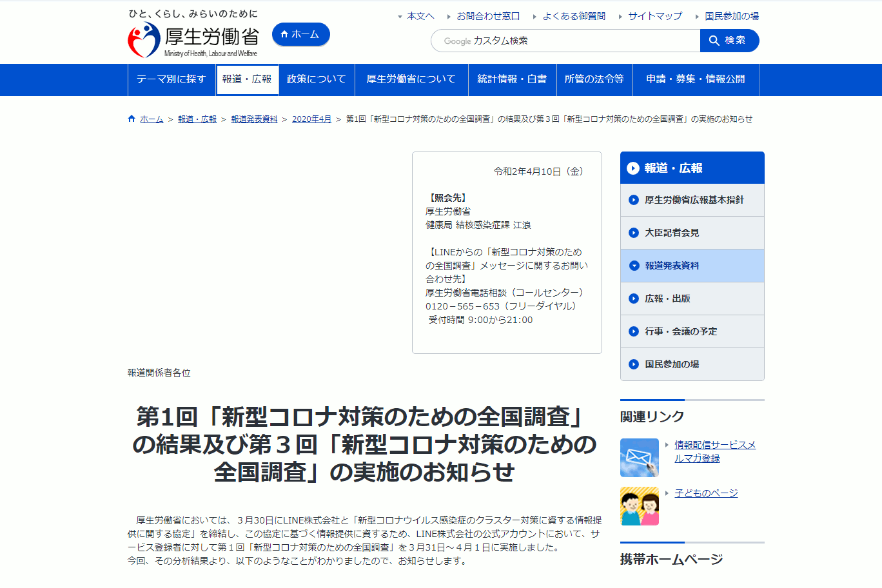Screen dimensions: 882x588
Task: Open the 政策について menu
Action: coord(316,79)
